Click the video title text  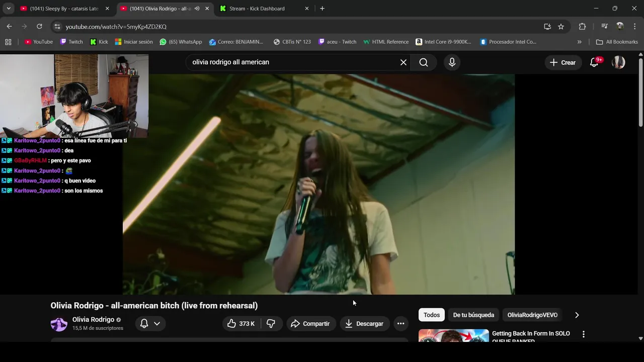click(x=154, y=306)
